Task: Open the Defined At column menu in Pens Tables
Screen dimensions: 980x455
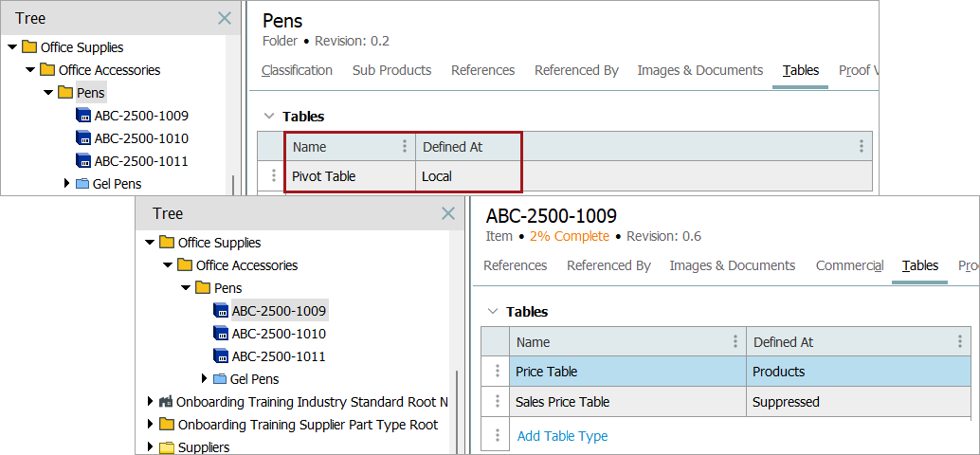Action: pyautogui.click(x=862, y=147)
